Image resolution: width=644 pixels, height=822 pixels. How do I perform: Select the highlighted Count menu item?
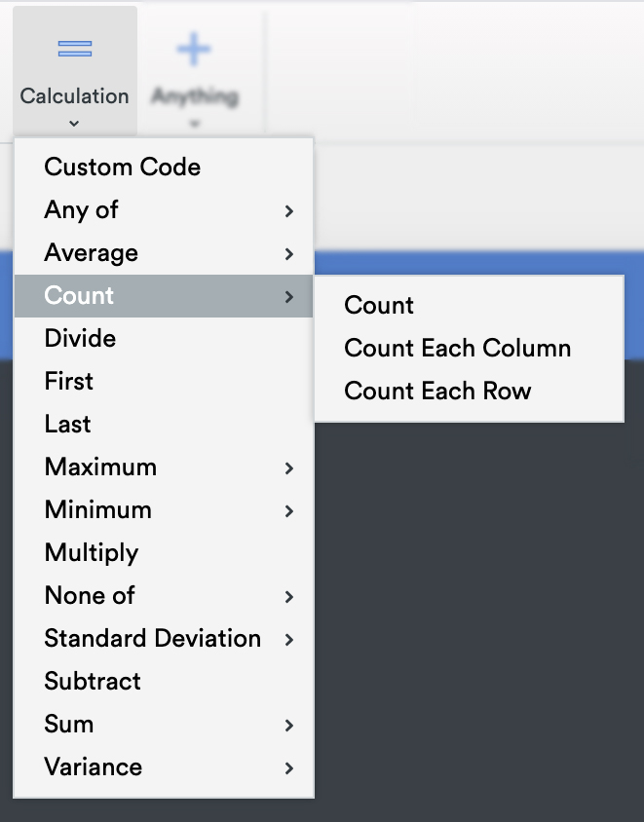coord(164,296)
